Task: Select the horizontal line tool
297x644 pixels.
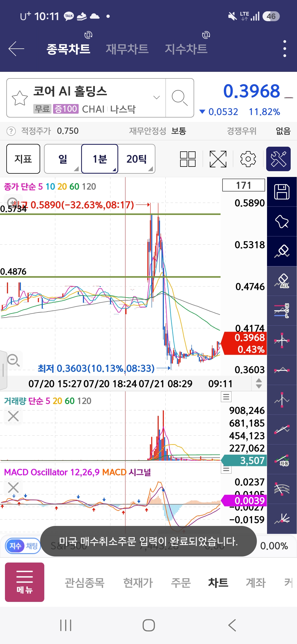Action: 282,370
